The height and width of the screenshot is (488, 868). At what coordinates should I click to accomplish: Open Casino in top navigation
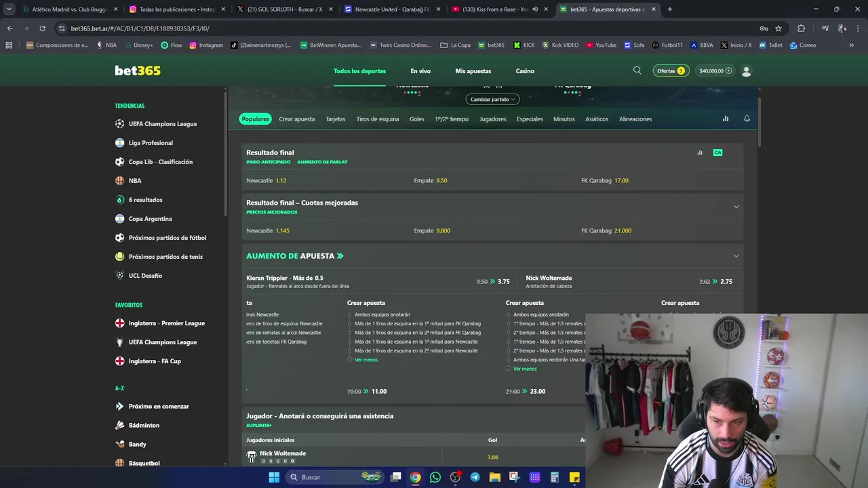pyautogui.click(x=525, y=71)
